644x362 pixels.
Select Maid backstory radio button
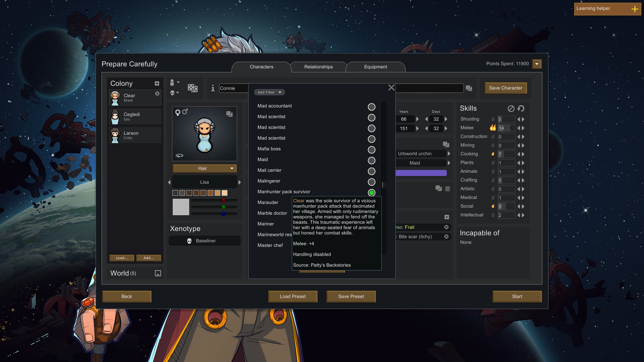[x=371, y=160]
